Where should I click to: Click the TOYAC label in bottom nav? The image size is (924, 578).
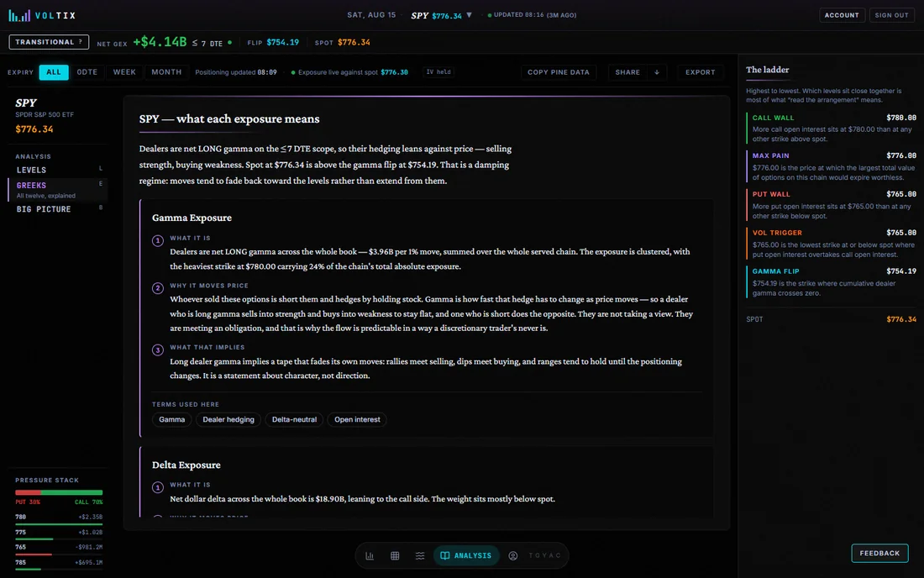coord(545,555)
